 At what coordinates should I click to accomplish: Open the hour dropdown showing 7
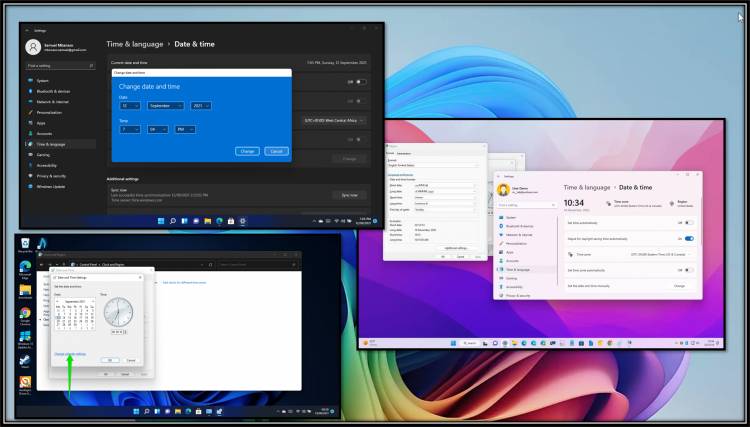tap(130, 129)
